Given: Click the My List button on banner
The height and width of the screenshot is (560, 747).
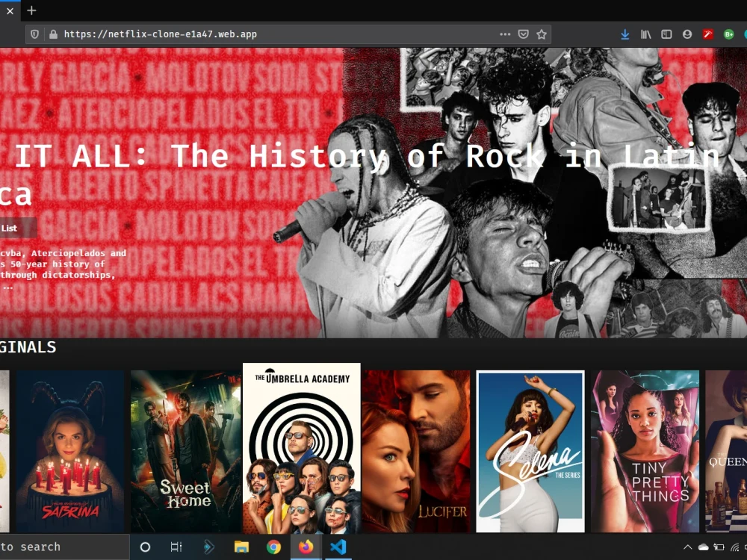Looking at the screenshot, I should [18, 228].
